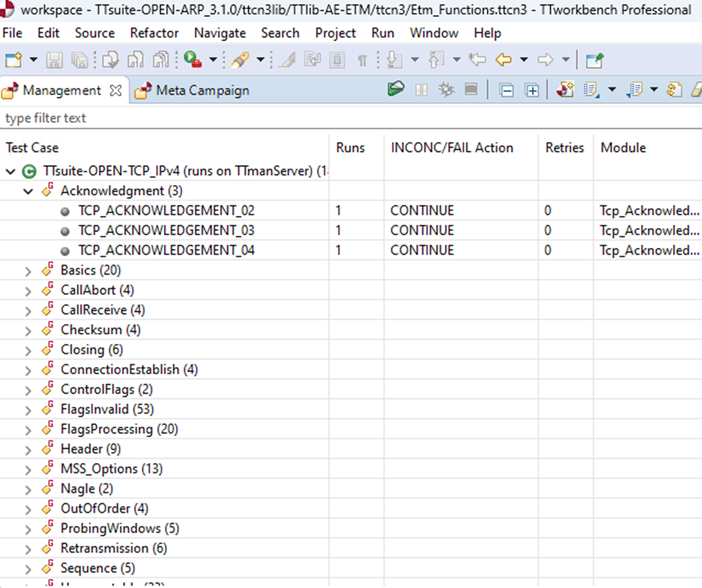Open the Navigate menu
702x588 pixels.
[x=219, y=33]
